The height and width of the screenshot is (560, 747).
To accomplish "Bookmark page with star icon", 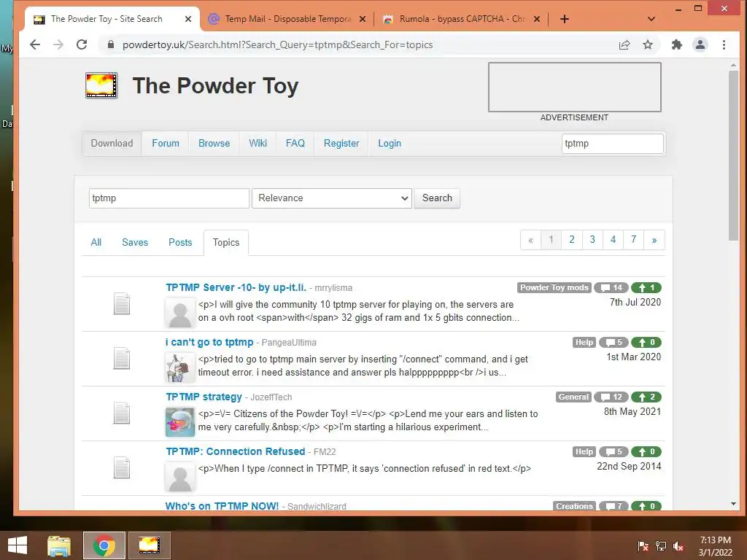I will pyautogui.click(x=648, y=44).
